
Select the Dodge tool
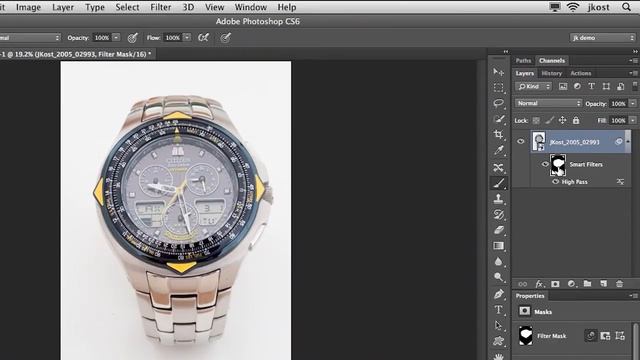click(498, 277)
